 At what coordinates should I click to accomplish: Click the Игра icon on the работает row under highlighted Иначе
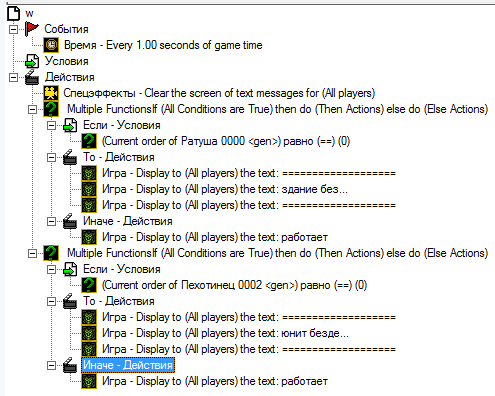(x=89, y=381)
